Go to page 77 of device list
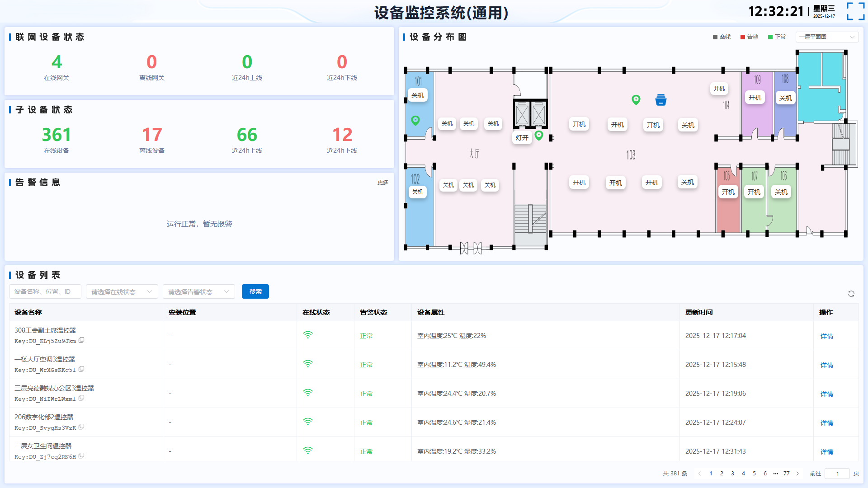Screen dimensions: 868x488 click(x=787, y=474)
